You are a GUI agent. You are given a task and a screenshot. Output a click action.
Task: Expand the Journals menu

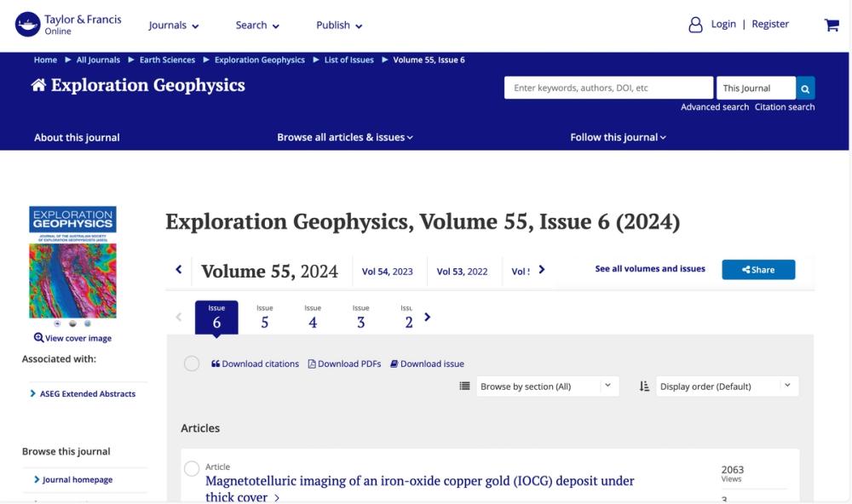[173, 26]
